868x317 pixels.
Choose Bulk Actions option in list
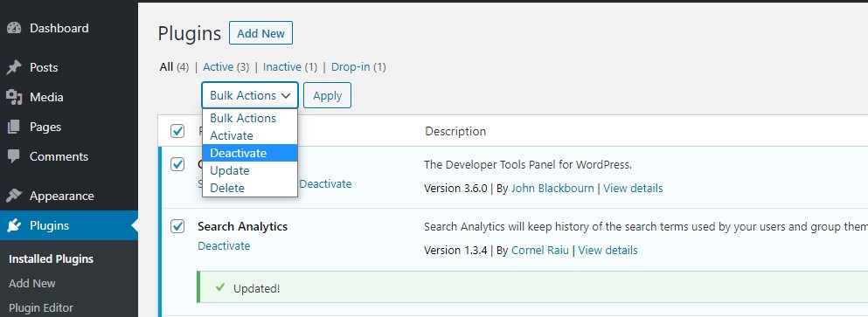point(250,118)
